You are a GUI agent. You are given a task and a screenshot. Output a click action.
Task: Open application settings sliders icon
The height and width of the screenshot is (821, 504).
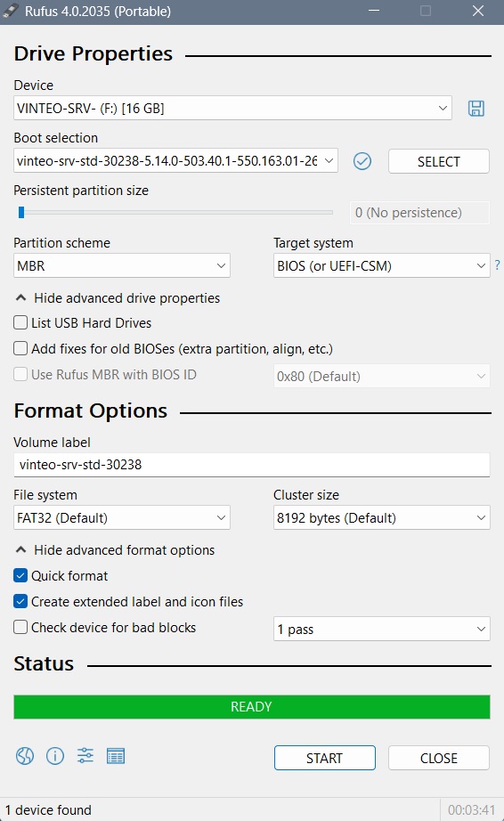(x=85, y=755)
